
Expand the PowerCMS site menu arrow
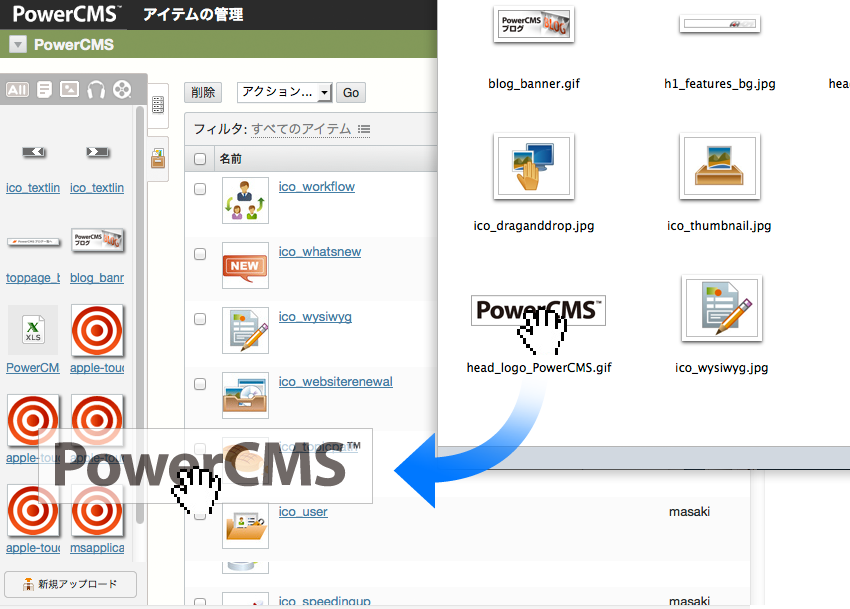pyautogui.click(x=18, y=44)
